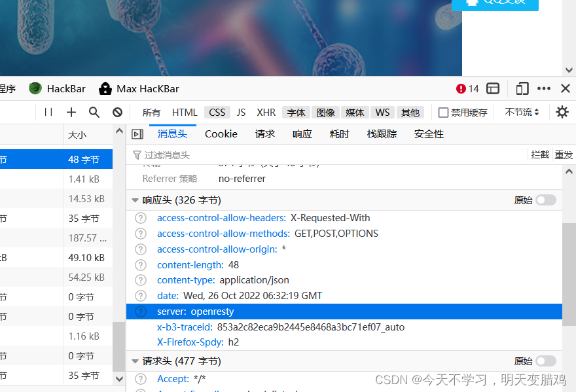Click the Max HackBar extension icon

click(105, 88)
